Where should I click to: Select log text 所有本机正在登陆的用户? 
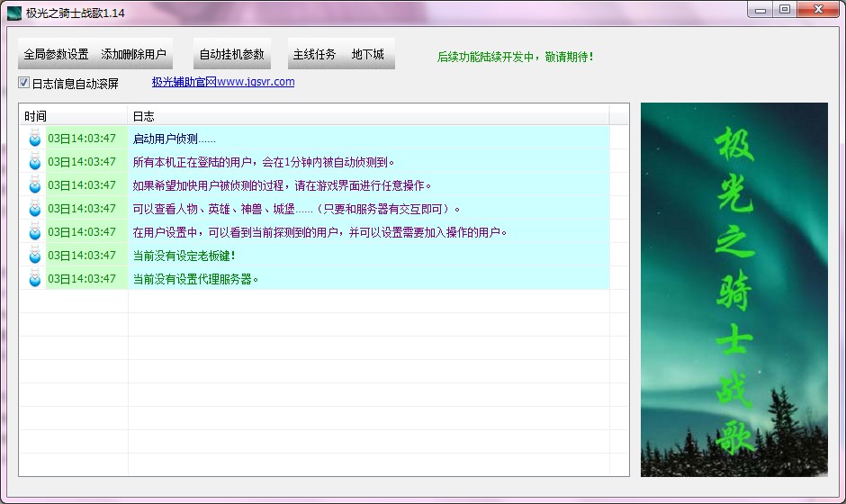click(264, 162)
